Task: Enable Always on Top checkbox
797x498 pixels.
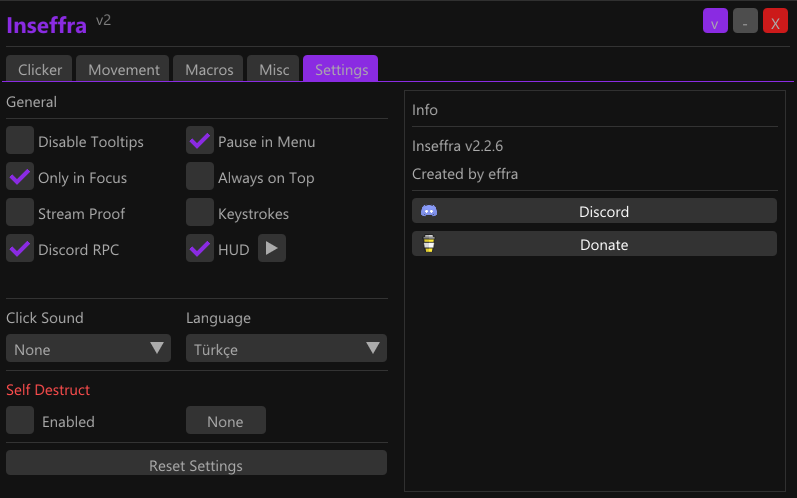Action: click(x=200, y=177)
